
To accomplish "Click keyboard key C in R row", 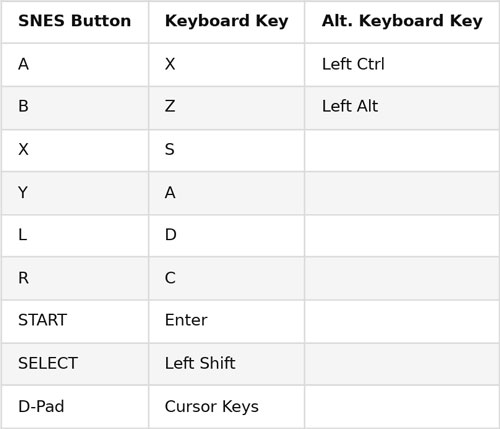I will point(170,278).
